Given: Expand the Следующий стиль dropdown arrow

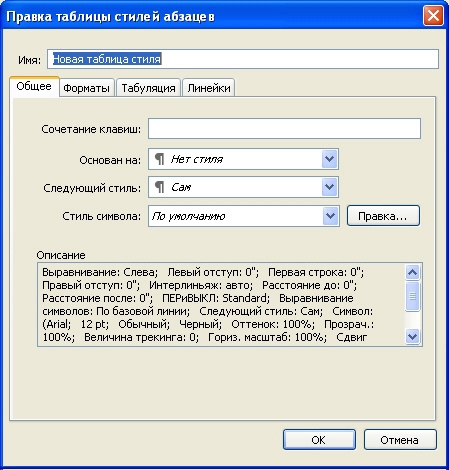Looking at the screenshot, I should tap(330, 187).
